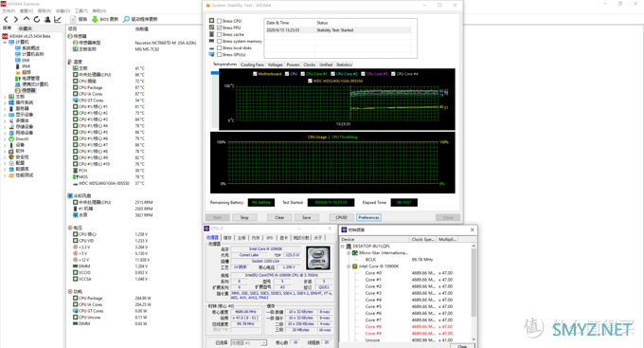Switch to the Cooling Fans tab

pos(252,64)
